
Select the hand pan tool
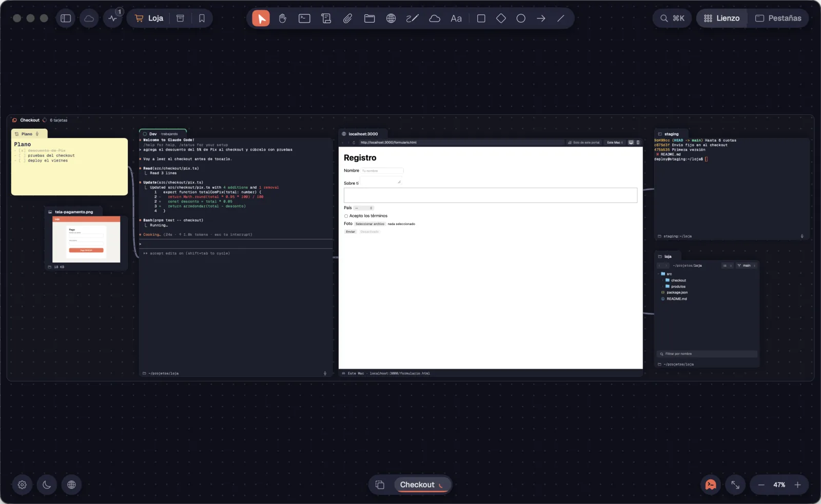[x=283, y=18]
